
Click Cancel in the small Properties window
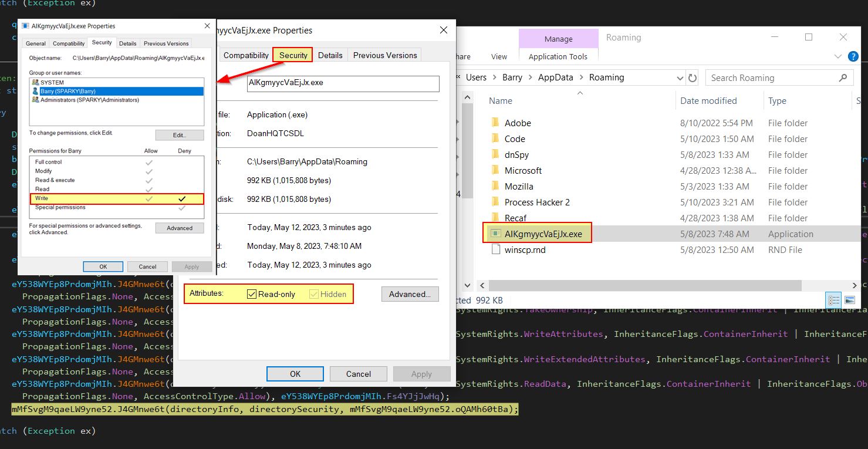click(147, 266)
